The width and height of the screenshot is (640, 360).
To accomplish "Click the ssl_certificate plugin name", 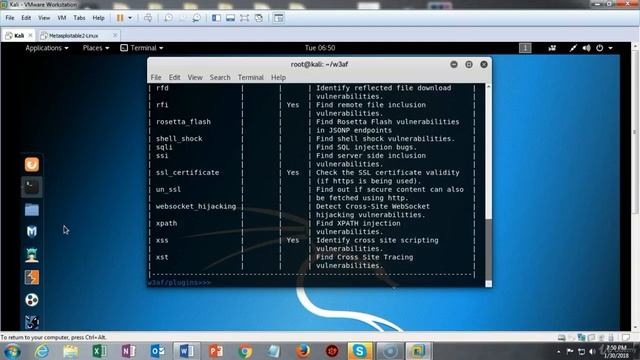I will coord(187,173).
